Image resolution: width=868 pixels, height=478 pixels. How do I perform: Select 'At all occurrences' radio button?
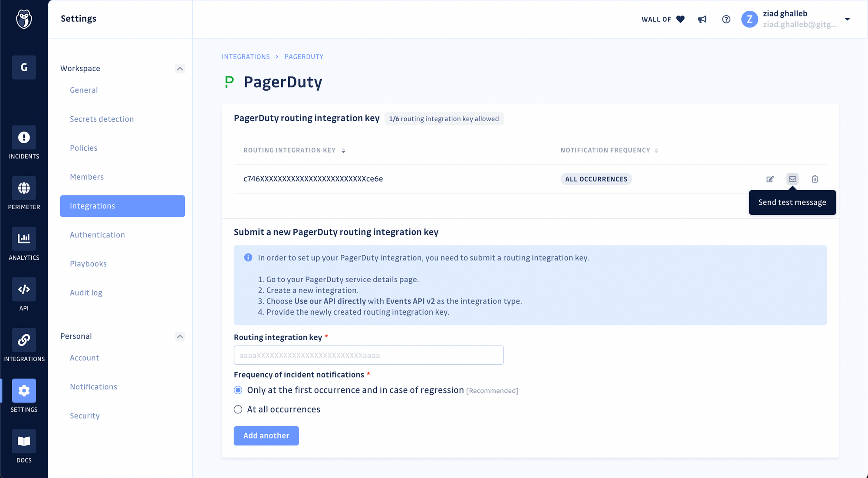(238, 409)
